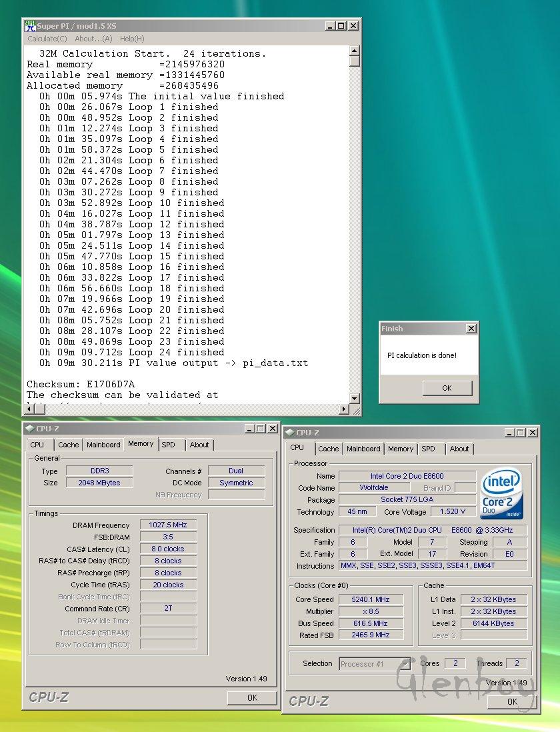Click Super PI's vertical scrollbar up arrow
Image resolution: width=560 pixels, height=732 pixels.
coord(354,51)
